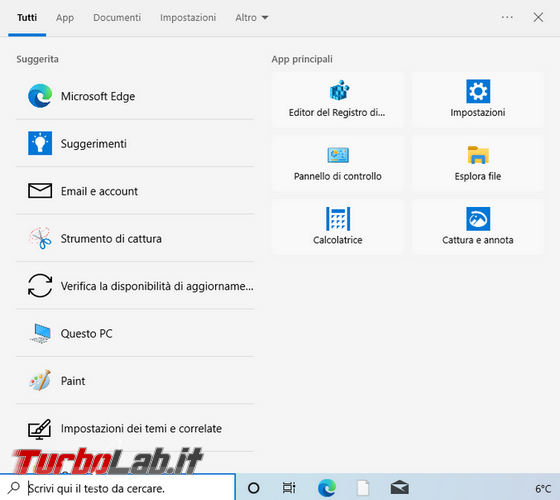Open Microsoft Edge icon in suggested list
Viewport: 560px width, 500px height.
point(40,96)
